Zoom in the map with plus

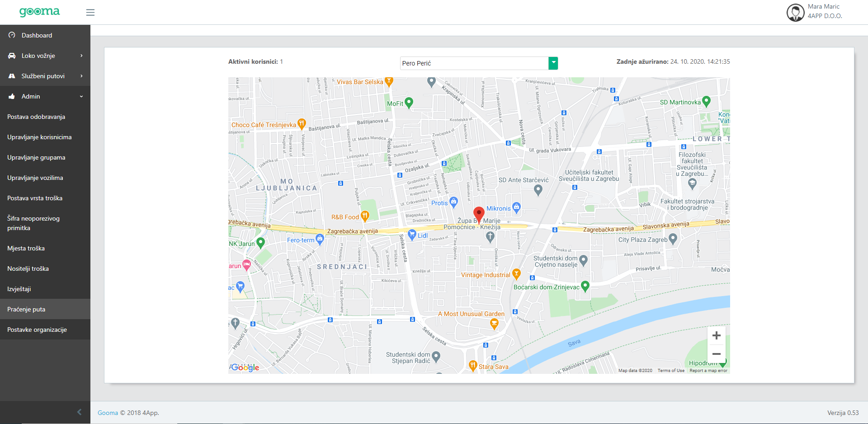click(716, 335)
